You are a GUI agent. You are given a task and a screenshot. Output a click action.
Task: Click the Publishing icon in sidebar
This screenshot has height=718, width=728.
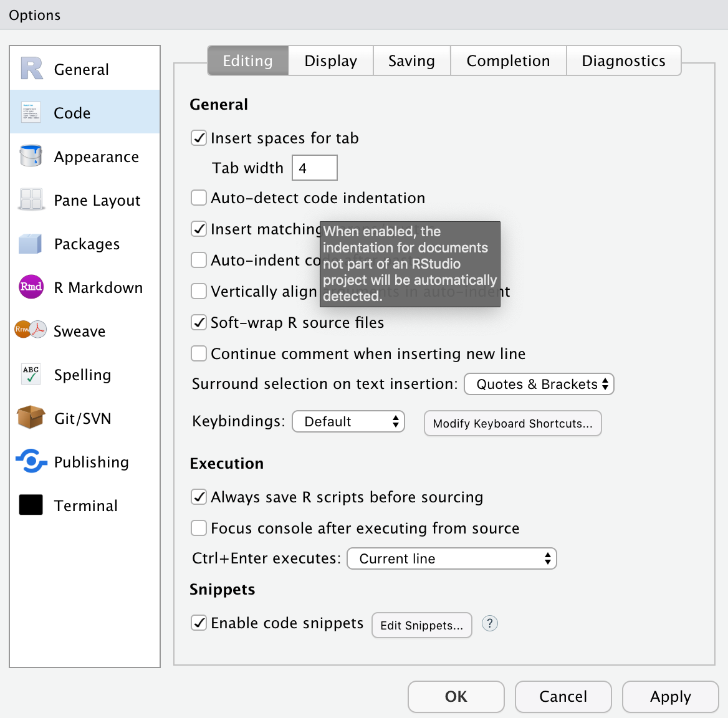point(31,462)
